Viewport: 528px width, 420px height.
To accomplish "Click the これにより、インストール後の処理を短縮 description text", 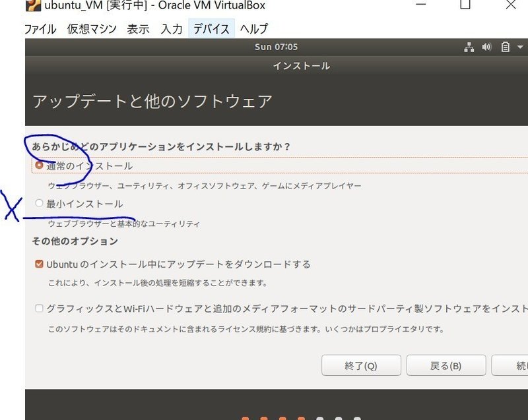I will (158, 283).
